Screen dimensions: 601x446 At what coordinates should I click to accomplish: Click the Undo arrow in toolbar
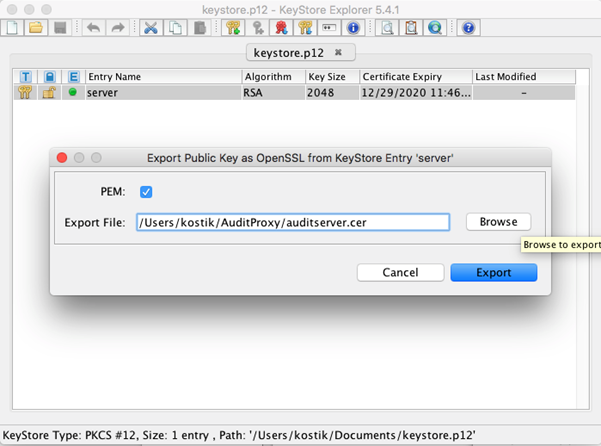point(94,28)
